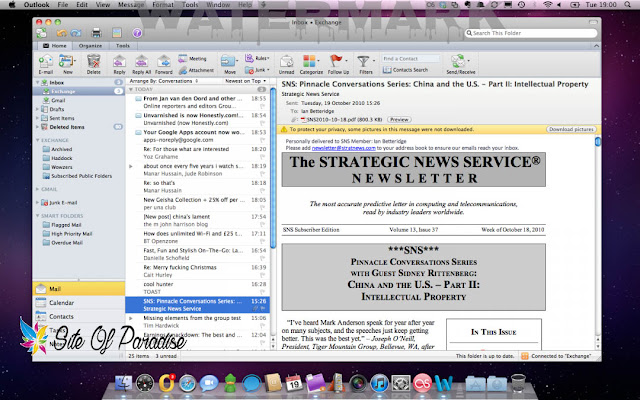Click the Move folder icon
The height and width of the screenshot is (400, 640).
[228, 62]
